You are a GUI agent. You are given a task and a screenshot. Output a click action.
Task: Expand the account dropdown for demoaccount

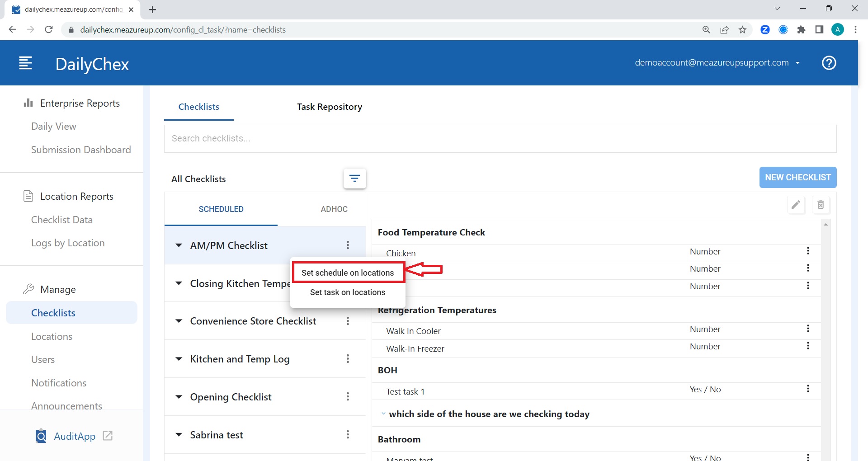click(798, 63)
